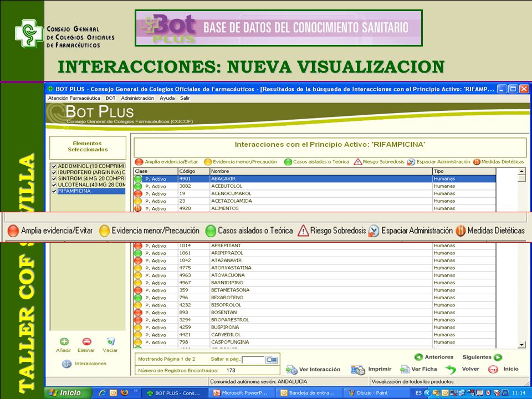Click the dietary icon beside ALIMENTOS row

[138, 208]
